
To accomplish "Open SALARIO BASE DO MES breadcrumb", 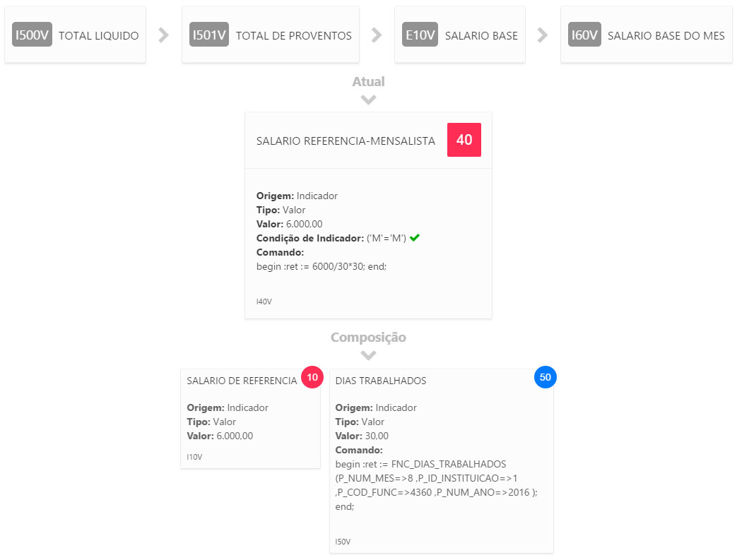I will coord(666,35).
